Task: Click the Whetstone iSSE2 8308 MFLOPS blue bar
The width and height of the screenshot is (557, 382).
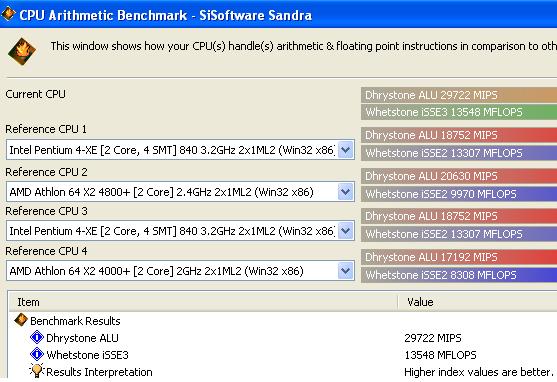Action: pyautogui.click(x=459, y=275)
